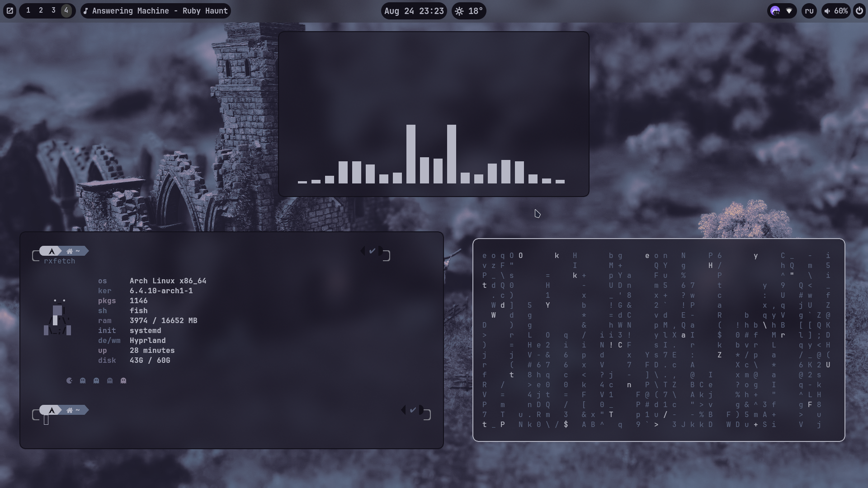868x488 pixels.
Task: Click the sun weather icon
Action: [459, 11]
